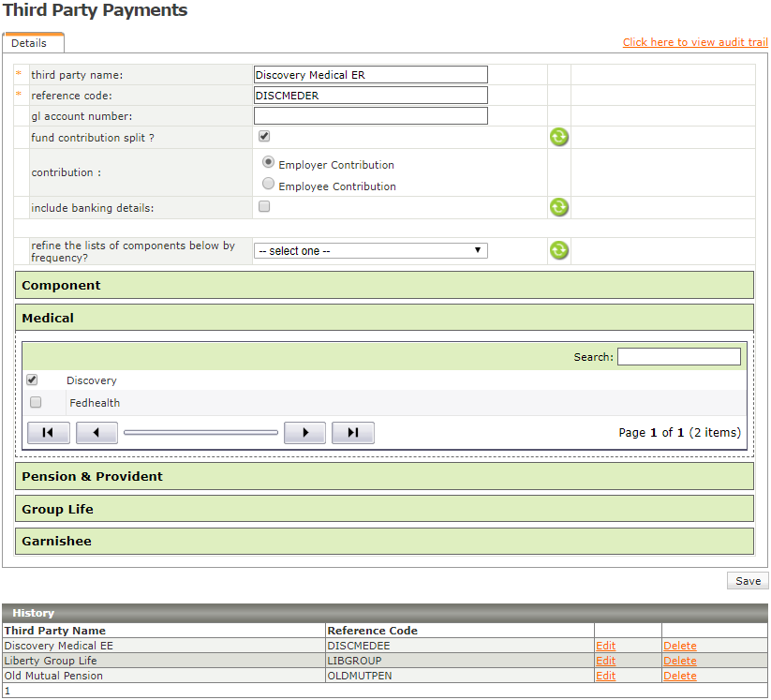Screen dimensions: 771x700
Task: Select Employee Contribution radio button
Action: tap(268, 184)
